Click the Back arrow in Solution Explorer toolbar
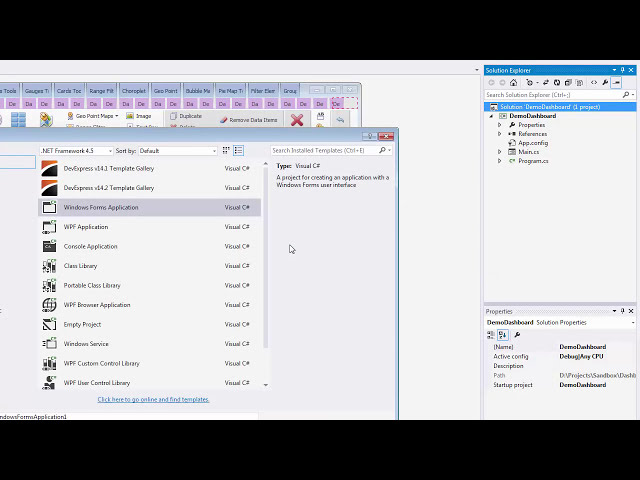The image size is (640, 480). tap(491, 82)
